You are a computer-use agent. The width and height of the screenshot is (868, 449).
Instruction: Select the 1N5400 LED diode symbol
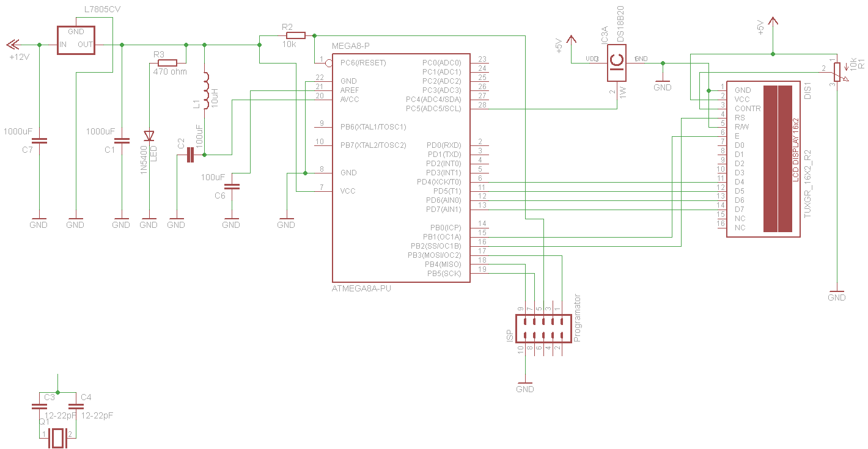point(149,136)
